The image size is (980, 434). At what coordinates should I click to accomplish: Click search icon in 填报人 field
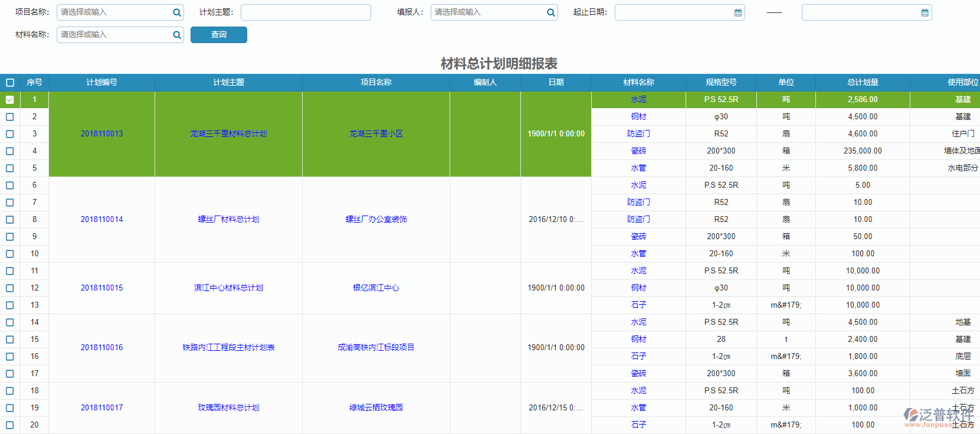550,12
